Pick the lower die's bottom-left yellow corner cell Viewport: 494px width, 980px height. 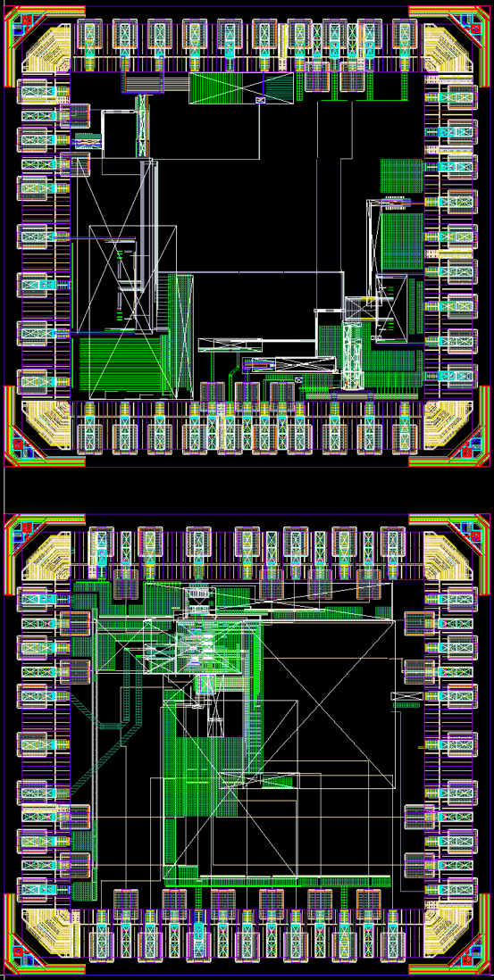coord(46,933)
